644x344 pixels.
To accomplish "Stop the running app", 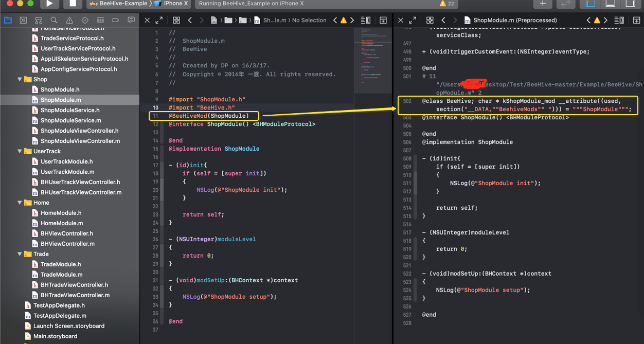I will 73,4.
